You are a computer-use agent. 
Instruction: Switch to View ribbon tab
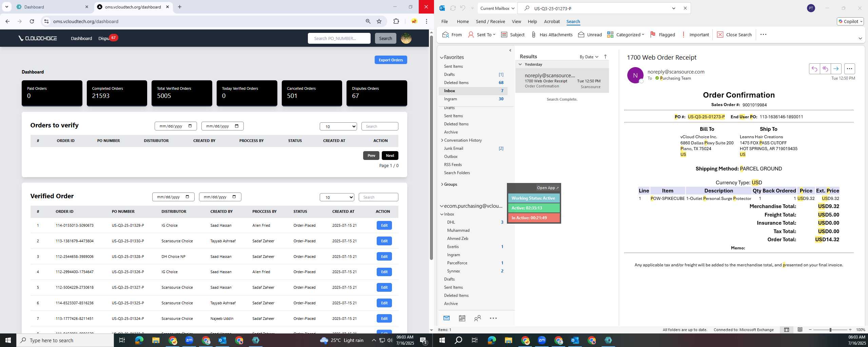[516, 21]
